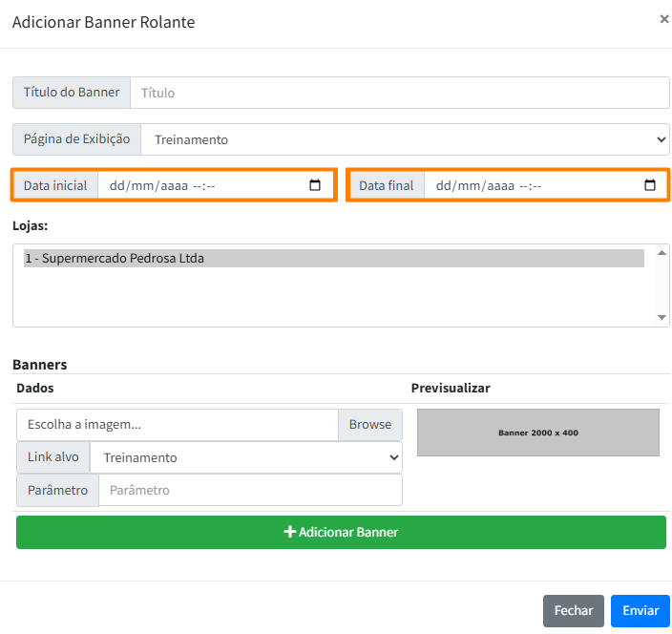Click the plus icon on Adicionar Banner

(290, 532)
